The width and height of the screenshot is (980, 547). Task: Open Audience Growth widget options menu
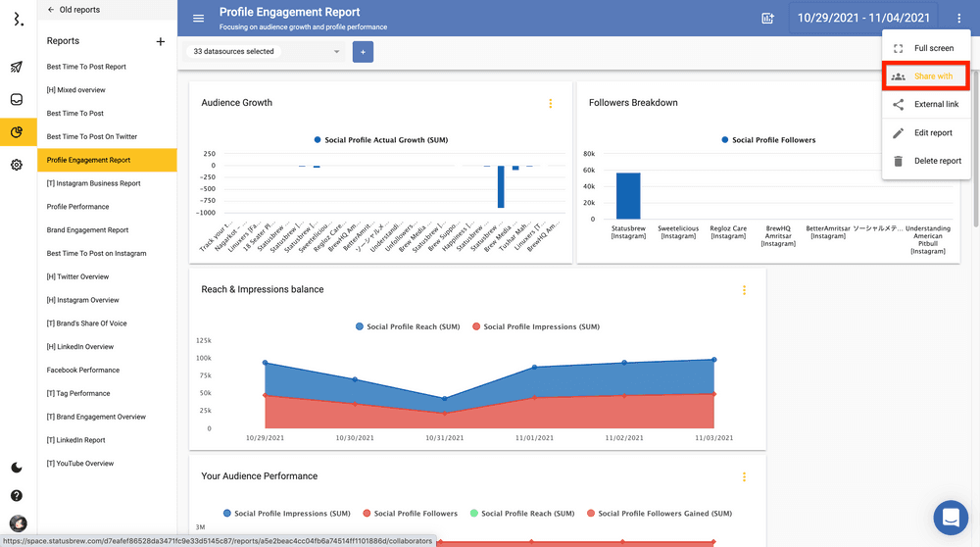pyautogui.click(x=550, y=104)
